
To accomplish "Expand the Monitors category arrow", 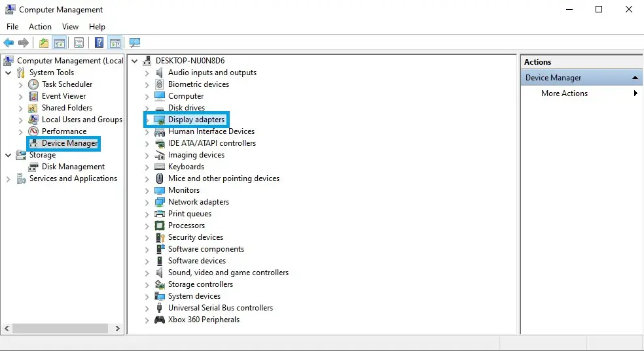I will tap(147, 191).
